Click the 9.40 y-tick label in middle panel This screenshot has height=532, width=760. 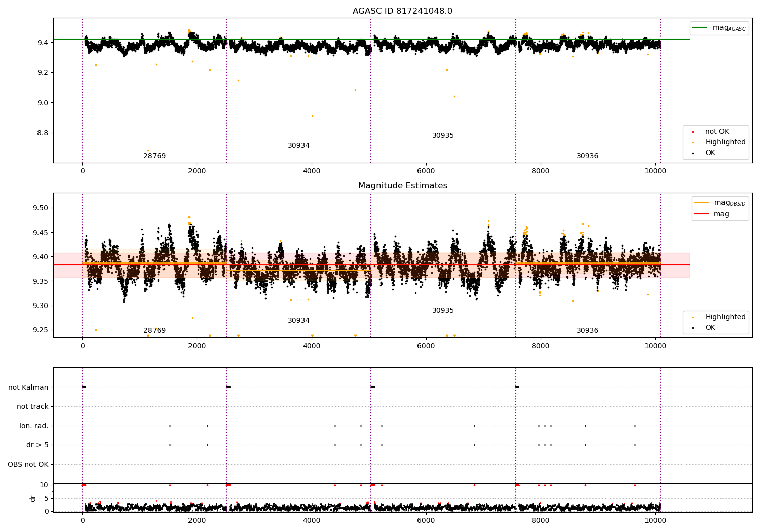(41, 257)
